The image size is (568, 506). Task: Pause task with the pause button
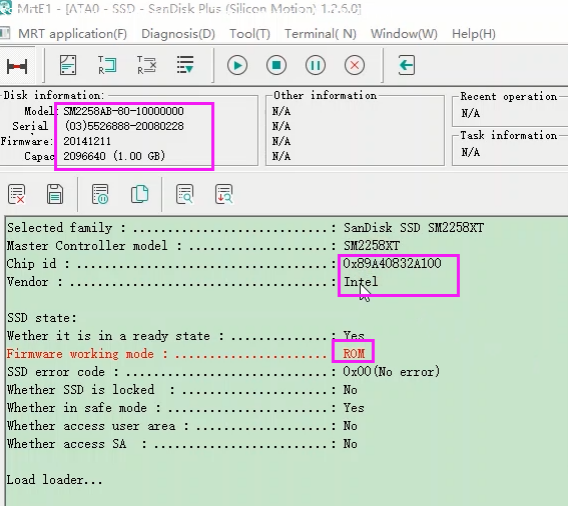coord(315,66)
